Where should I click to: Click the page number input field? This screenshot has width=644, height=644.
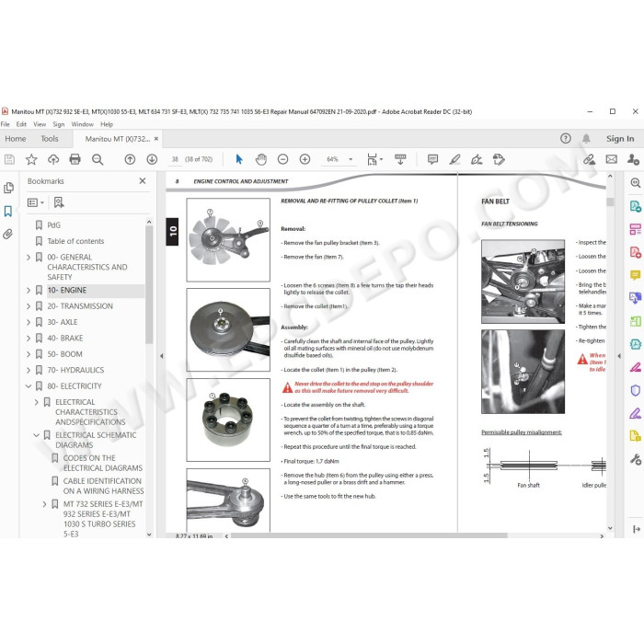175,159
